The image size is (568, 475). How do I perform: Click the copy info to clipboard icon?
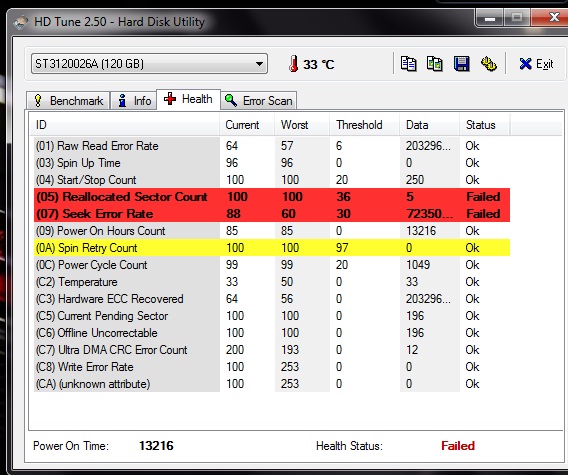[408, 64]
